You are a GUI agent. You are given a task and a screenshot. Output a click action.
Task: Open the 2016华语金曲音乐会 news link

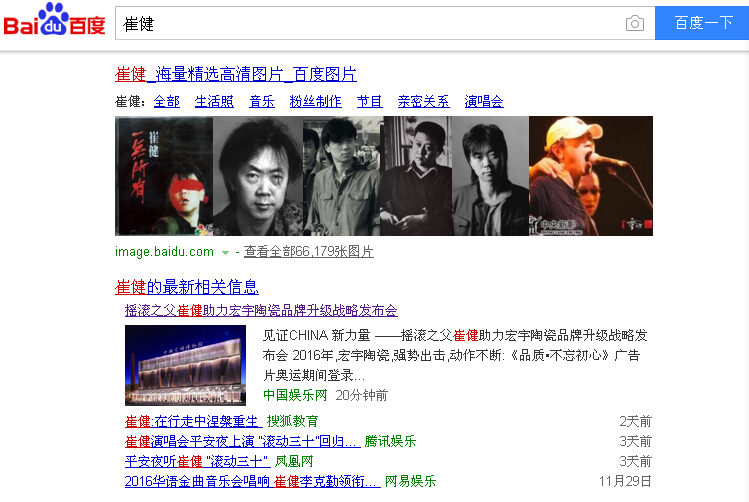pyautogui.click(x=252, y=481)
